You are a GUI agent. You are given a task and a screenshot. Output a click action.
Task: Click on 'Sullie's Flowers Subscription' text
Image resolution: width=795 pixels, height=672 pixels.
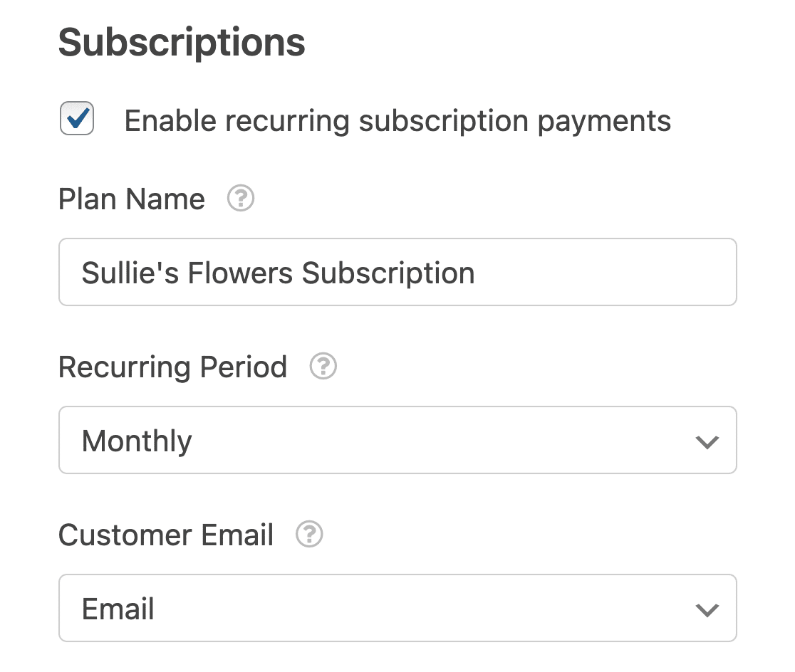click(x=278, y=273)
